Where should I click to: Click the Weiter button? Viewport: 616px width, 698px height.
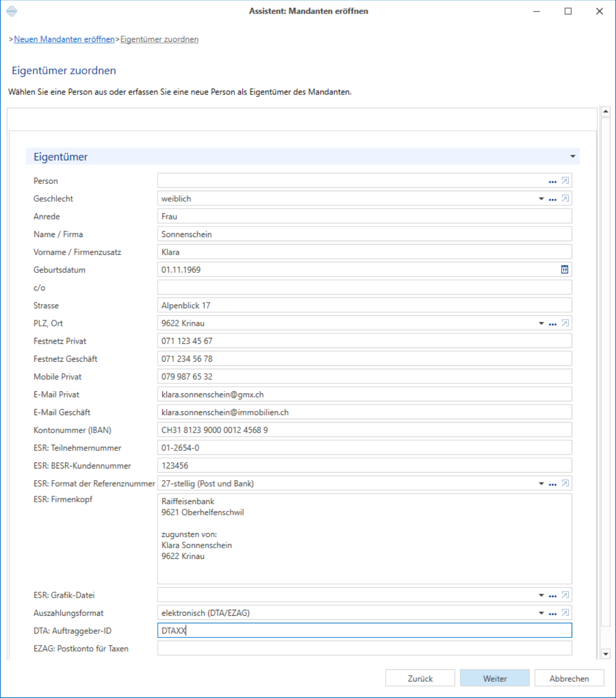tap(495, 678)
